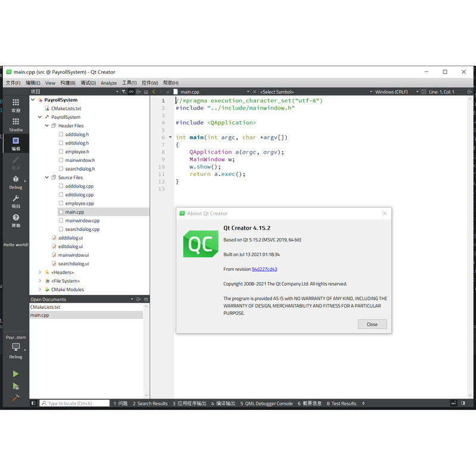Collapse the PayrollSystem root project node
The width and height of the screenshot is (476, 476).
click(x=33, y=100)
